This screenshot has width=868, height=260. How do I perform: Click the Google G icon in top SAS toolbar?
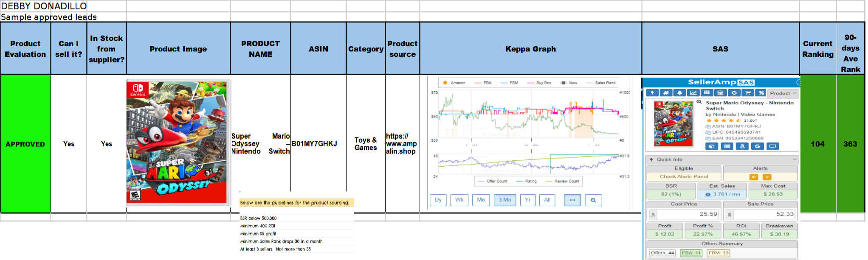[x=734, y=93]
